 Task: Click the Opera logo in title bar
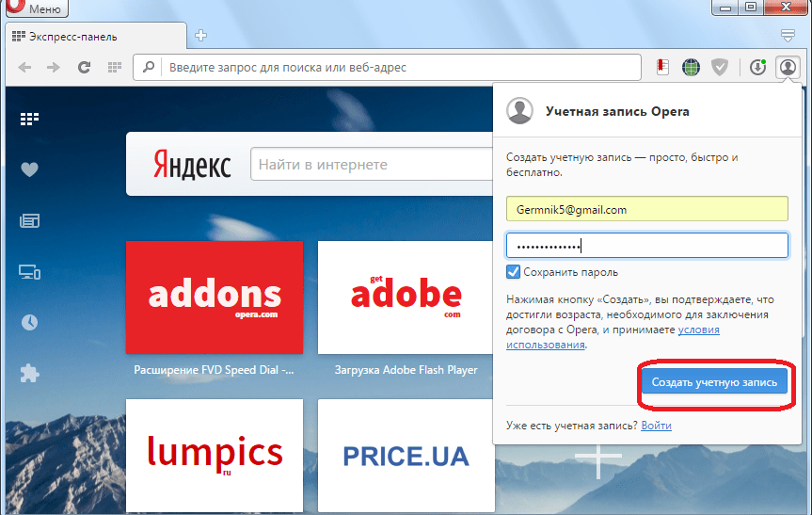(x=14, y=6)
